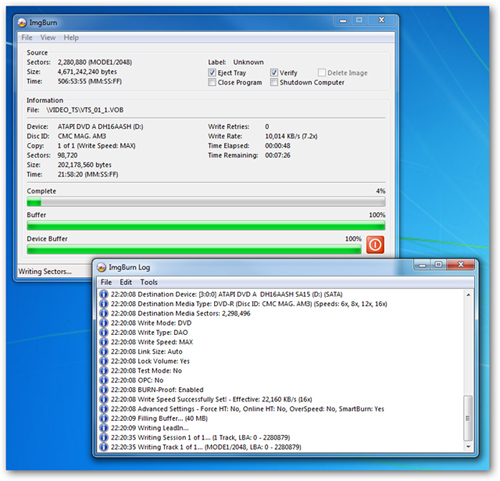Maximize the ImgBurn Log window
The height and width of the screenshot is (481, 500).
439,265
